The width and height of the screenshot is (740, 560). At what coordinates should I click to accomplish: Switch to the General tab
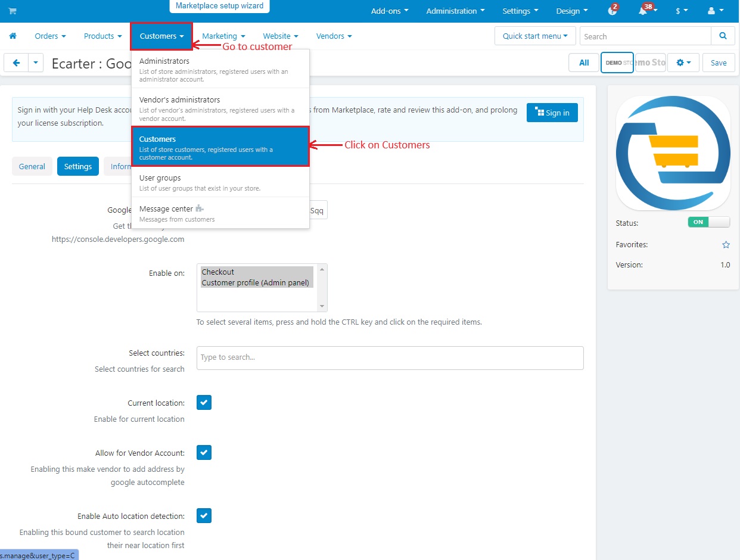(x=32, y=166)
